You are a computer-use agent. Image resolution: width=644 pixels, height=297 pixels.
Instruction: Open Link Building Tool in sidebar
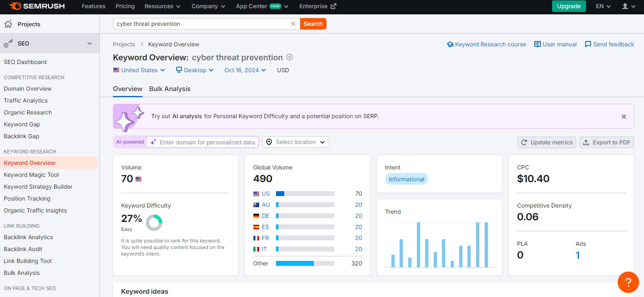(28, 261)
